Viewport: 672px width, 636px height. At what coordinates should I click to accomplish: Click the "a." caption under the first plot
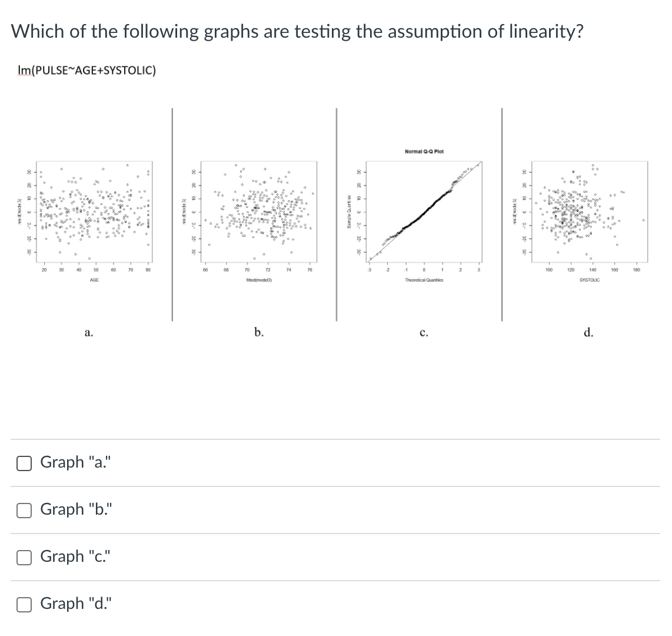click(x=89, y=333)
